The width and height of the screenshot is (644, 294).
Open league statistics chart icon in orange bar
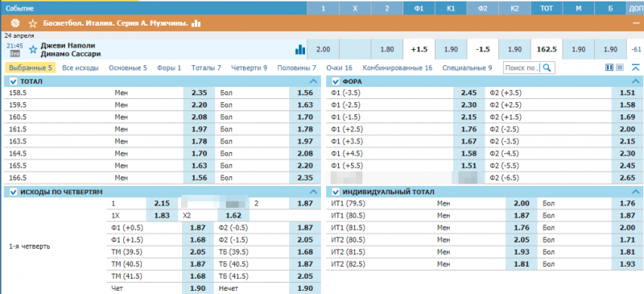point(196,23)
